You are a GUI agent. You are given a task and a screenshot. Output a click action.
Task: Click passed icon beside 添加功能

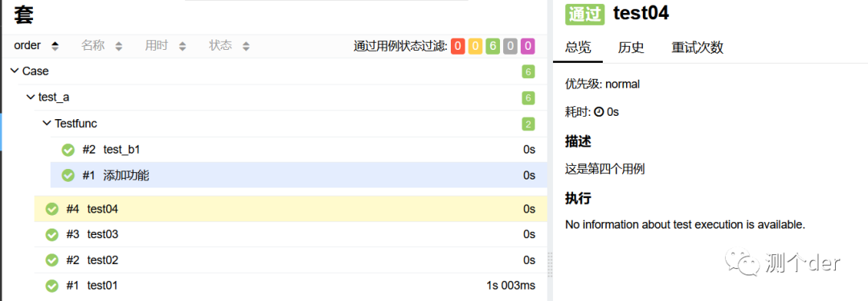[68, 175]
